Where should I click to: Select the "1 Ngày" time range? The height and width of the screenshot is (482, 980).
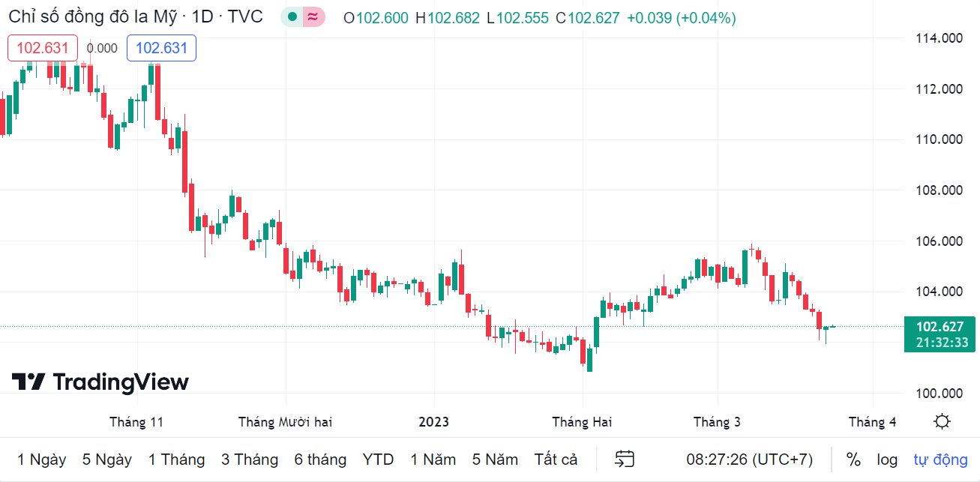pos(42,459)
